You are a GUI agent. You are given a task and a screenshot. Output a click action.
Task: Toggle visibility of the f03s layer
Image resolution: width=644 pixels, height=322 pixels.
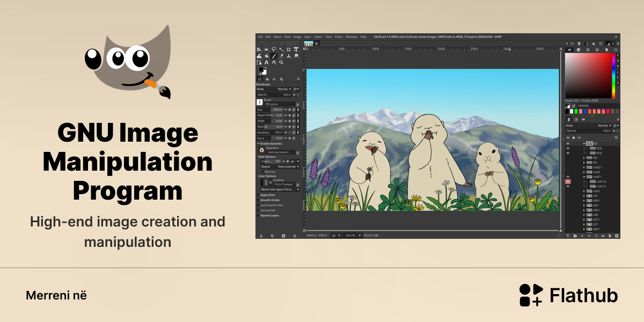(568, 149)
